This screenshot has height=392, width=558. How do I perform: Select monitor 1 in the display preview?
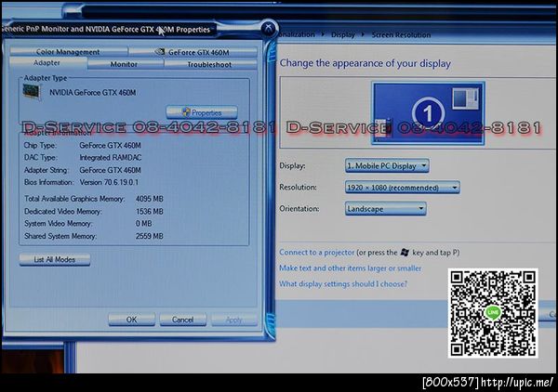428,112
